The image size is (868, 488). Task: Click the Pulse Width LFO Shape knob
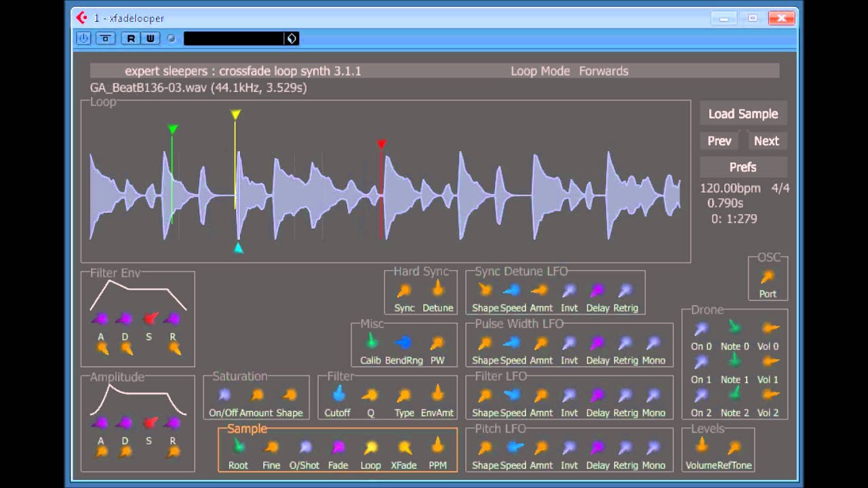click(485, 343)
